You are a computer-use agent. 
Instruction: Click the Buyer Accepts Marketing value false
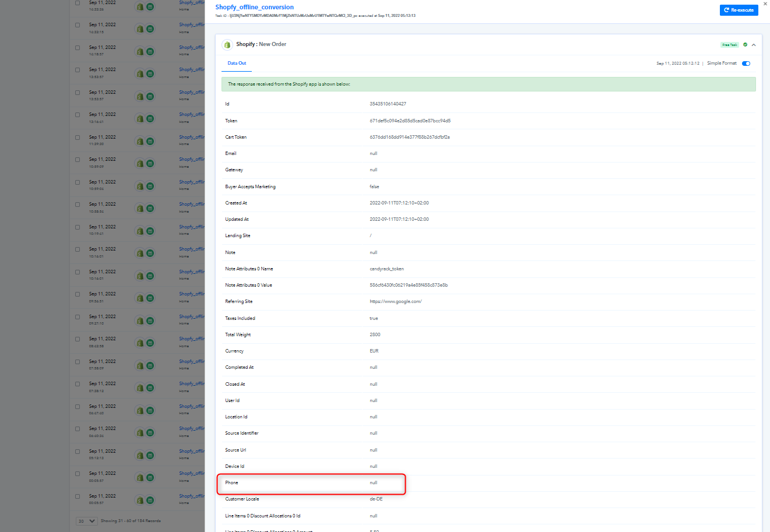(374, 186)
